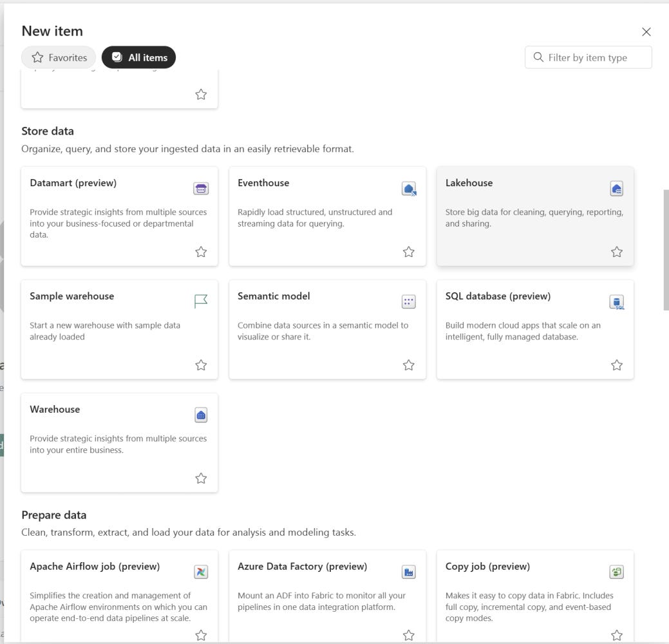Toggle star on partially hidden top card
669x644 pixels.
201,94
